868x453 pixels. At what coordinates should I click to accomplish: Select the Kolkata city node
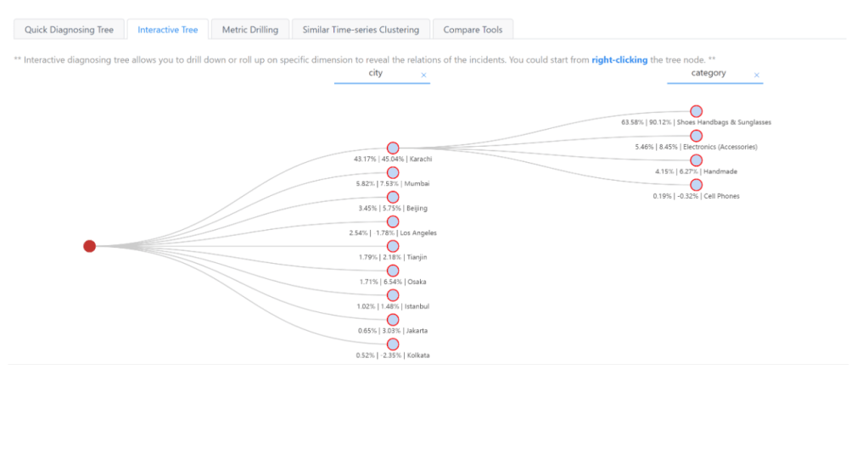tap(393, 344)
